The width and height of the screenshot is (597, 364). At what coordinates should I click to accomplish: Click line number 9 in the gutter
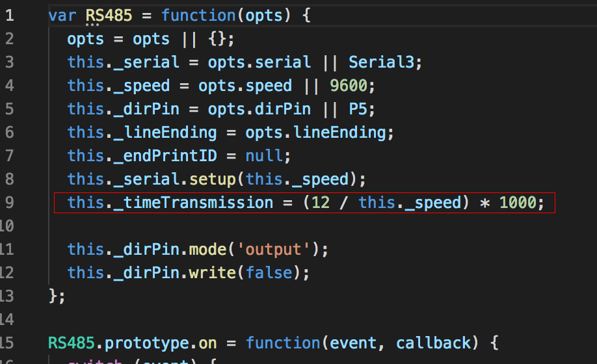click(x=10, y=202)
